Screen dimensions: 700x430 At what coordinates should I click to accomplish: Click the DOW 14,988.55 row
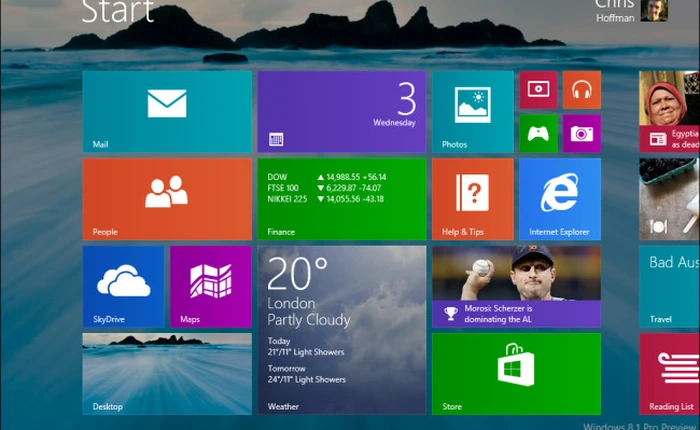[x=327, y=177]
